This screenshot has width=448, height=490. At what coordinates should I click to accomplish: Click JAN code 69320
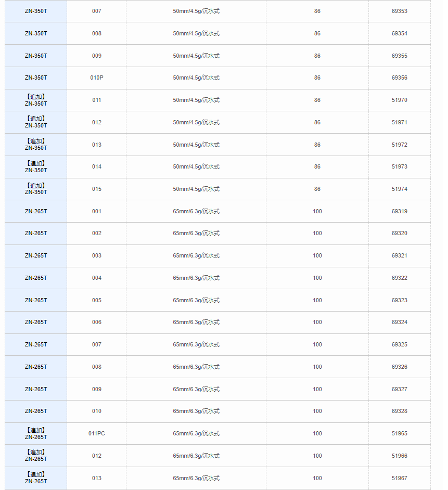(399, 233)
